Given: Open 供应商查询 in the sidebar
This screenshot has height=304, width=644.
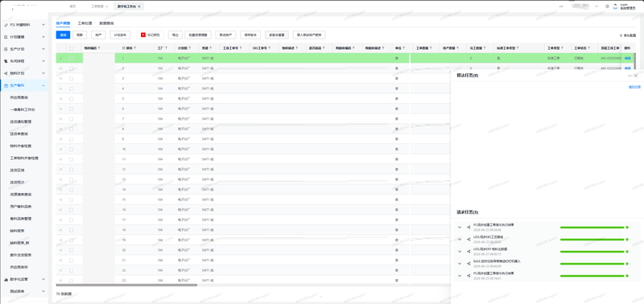Looking at the screenshot, I should [x=19, y=97].
